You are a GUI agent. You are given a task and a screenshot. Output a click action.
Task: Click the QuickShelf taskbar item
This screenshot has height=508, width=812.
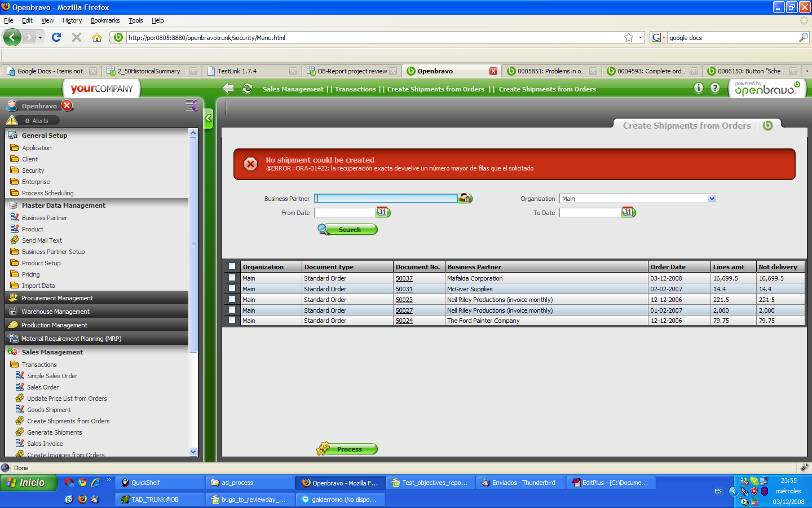(x=160, y=483)
